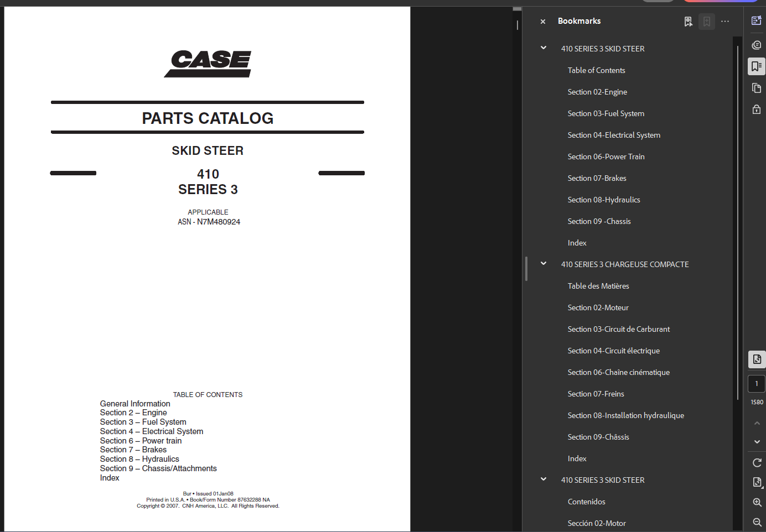Screen dimensions: 766x532
Task: Toggle the Bookmarks sidebar icon
Action: click(757, 66)
